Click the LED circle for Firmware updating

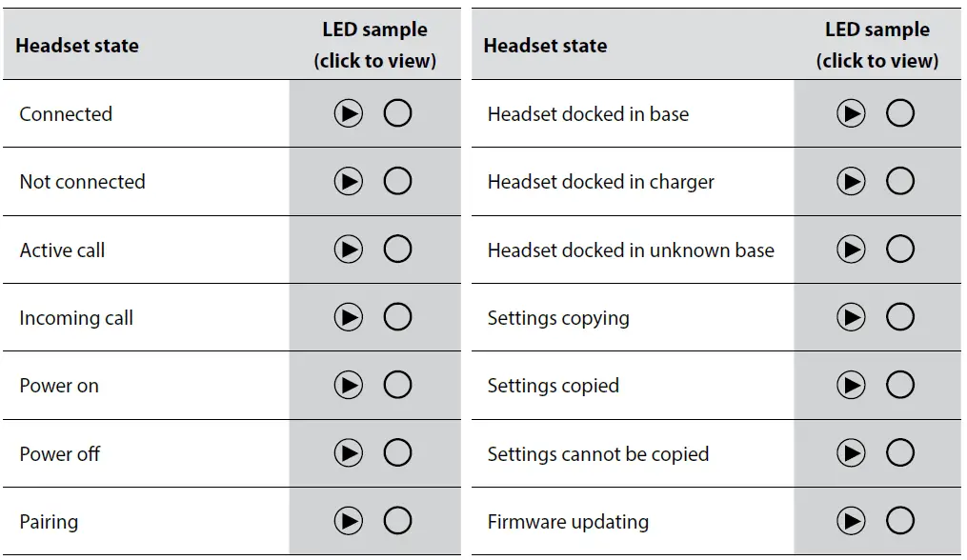click(900, 521)
